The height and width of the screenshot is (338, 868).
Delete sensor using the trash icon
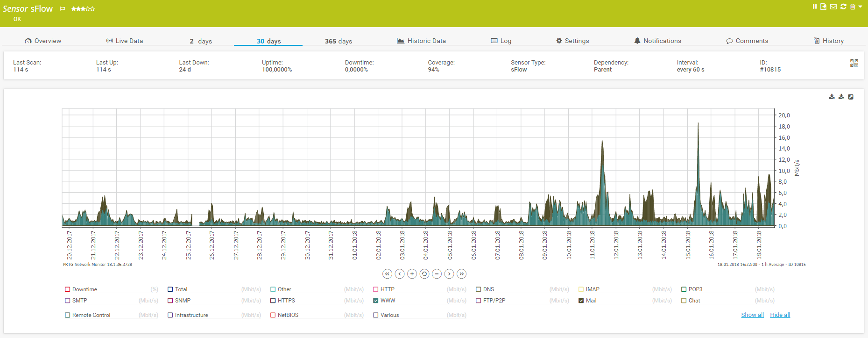coord(853,7)
